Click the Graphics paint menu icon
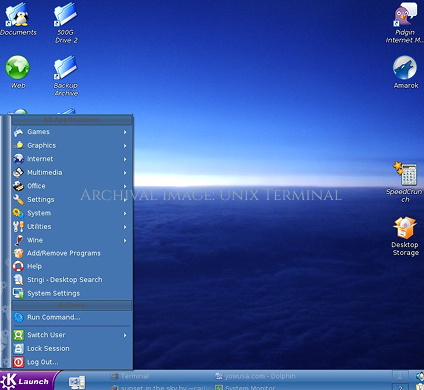Image resolution: width=424 pixels, height=390 pixels. (18, 145)
